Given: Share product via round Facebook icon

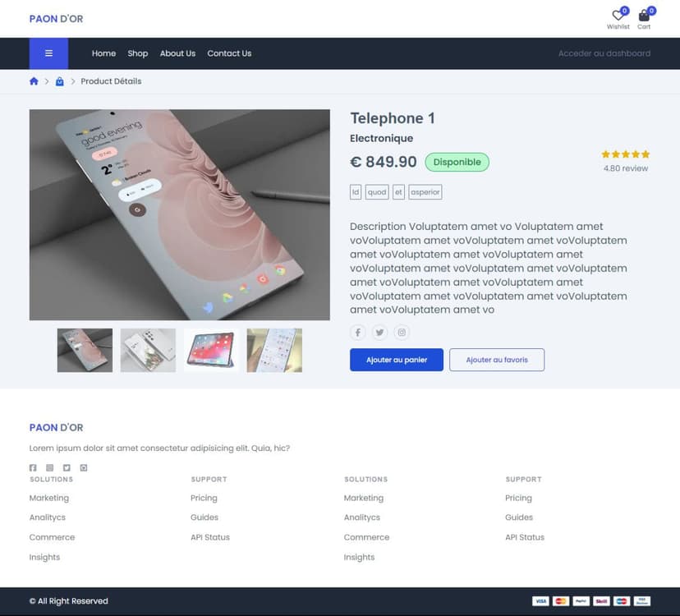Looking at the screenshot, I should pyautogui.click(x=358, y=333).
